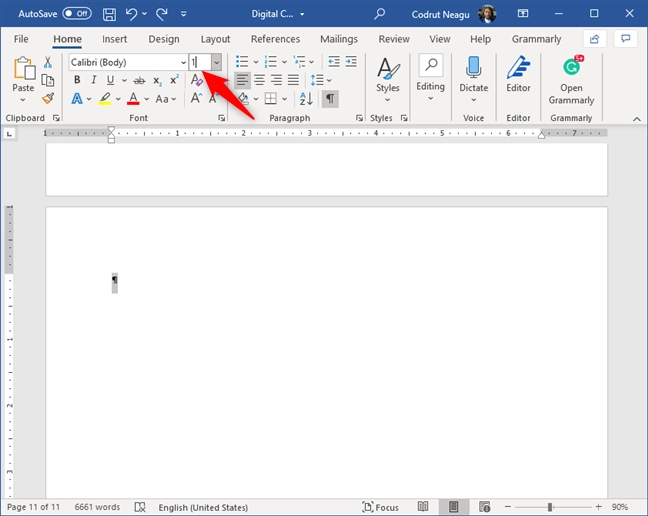This screenshot has width=648, height=516.
Task: Open the Editor pen icon
Action: click(x=518, y=67)
